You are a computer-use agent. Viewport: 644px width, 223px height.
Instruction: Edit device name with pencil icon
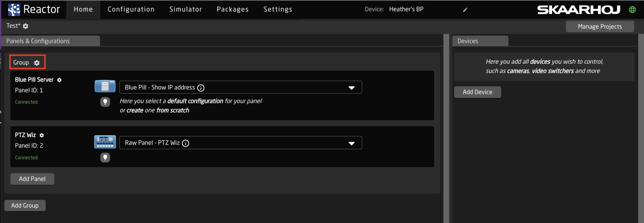465,10
